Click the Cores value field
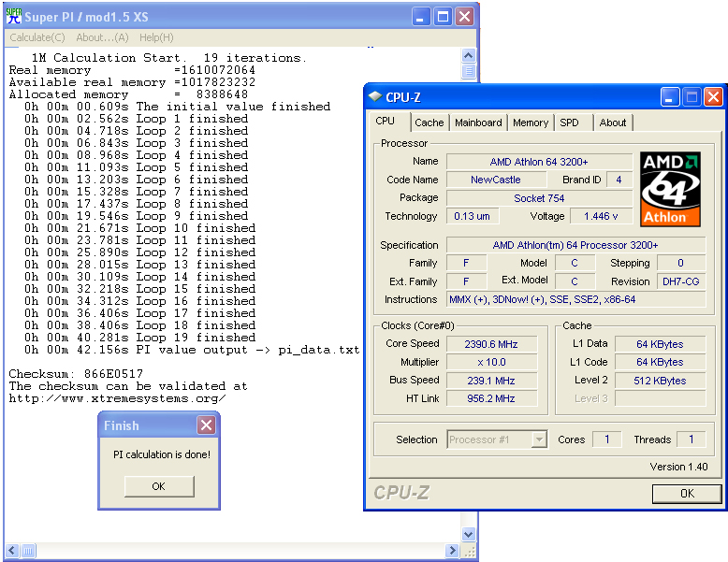This screenshot has height=562, width=728. pyautogui.click(x=606, y=439)
